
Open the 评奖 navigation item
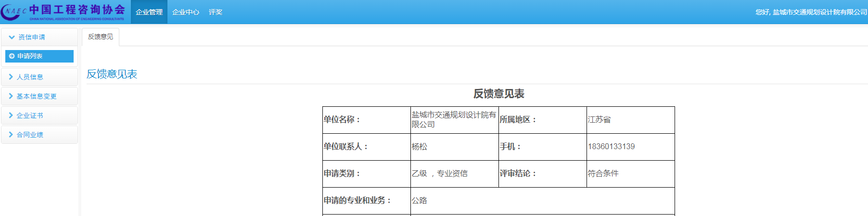216,12
